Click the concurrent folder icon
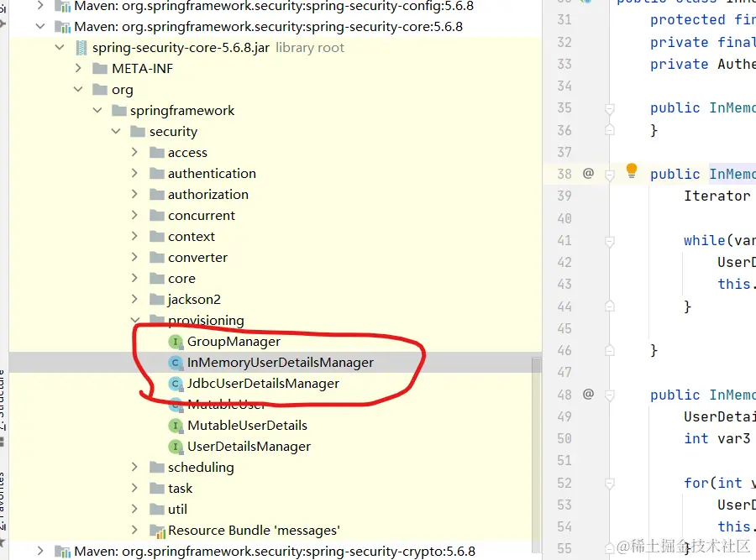The width and height of the screenshot is (756, 560). pyautogui.click(x=157, y=216)
